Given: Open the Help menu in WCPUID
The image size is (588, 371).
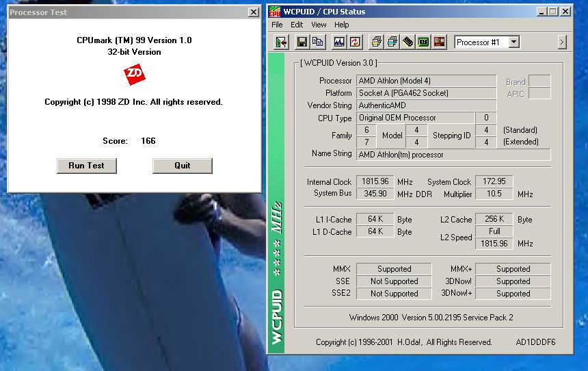Looking at the screenshot, I should click(342, 25).
